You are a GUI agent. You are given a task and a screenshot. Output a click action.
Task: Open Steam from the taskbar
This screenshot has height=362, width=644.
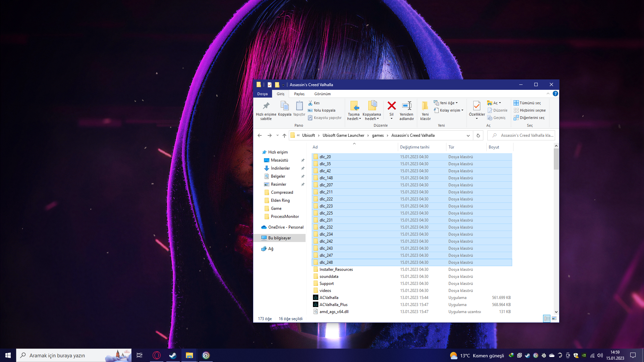click(x=173, y=355)
